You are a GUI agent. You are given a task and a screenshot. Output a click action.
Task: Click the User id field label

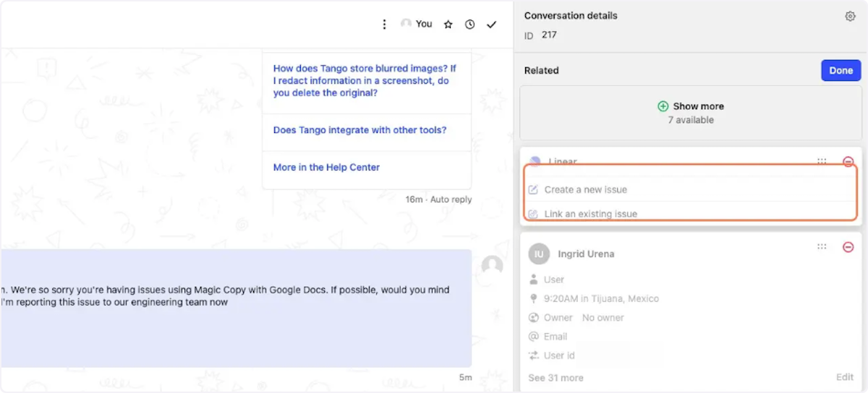pyautogui.click(x=559, y=355)
